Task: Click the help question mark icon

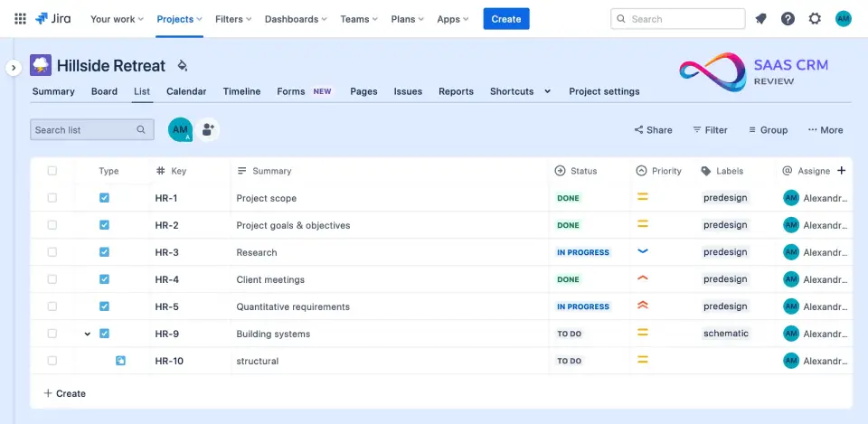Action: (788, 19)
